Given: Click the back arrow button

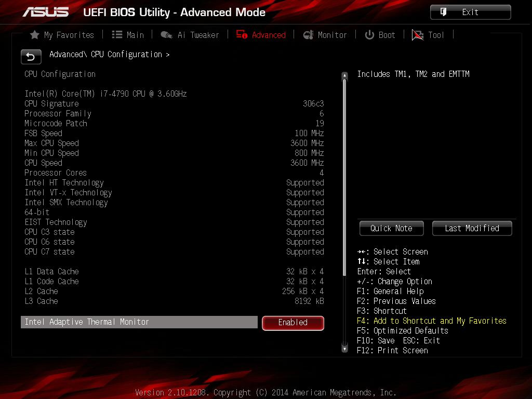Looking at the screenshot, I should pos(31,57).
